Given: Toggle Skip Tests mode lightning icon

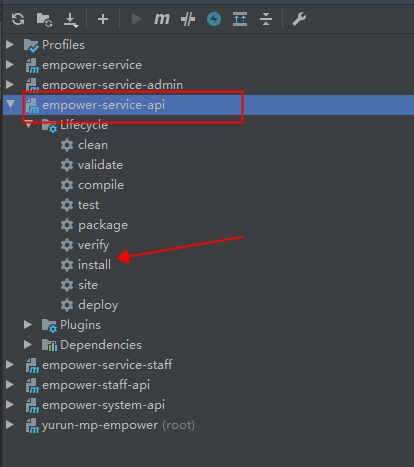Looking at the screenshot, I should [214, 19].
